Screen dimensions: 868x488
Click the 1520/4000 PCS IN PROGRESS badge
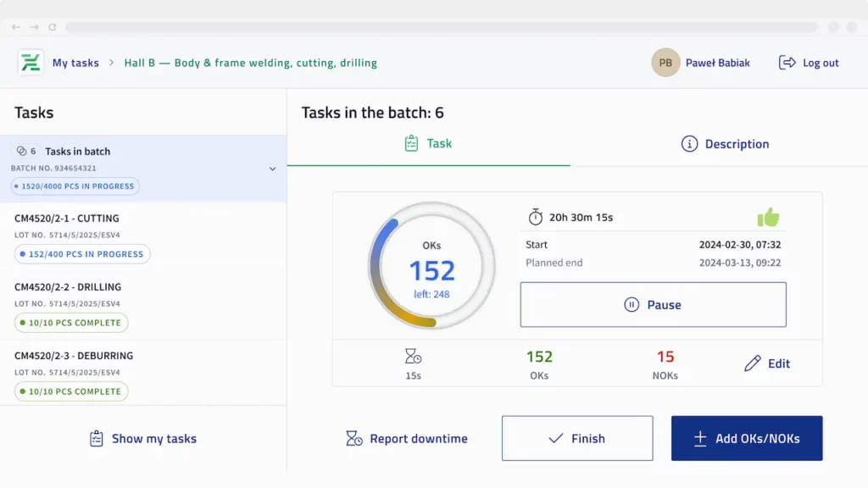pyautogui.click(x=75, y=186)
